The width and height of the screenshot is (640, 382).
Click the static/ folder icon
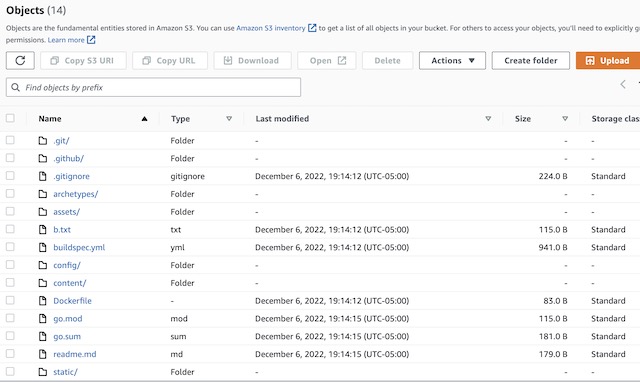coord(42,372)
